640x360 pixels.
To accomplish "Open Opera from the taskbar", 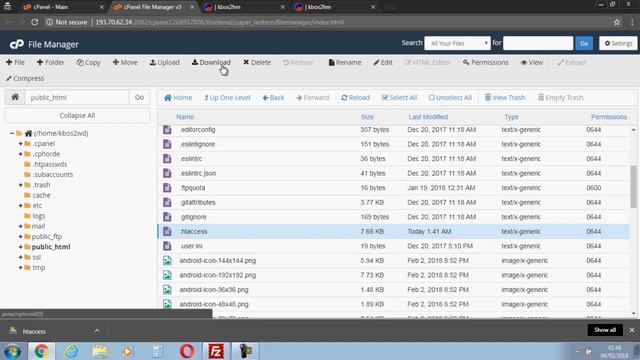I will pos(187,351).
